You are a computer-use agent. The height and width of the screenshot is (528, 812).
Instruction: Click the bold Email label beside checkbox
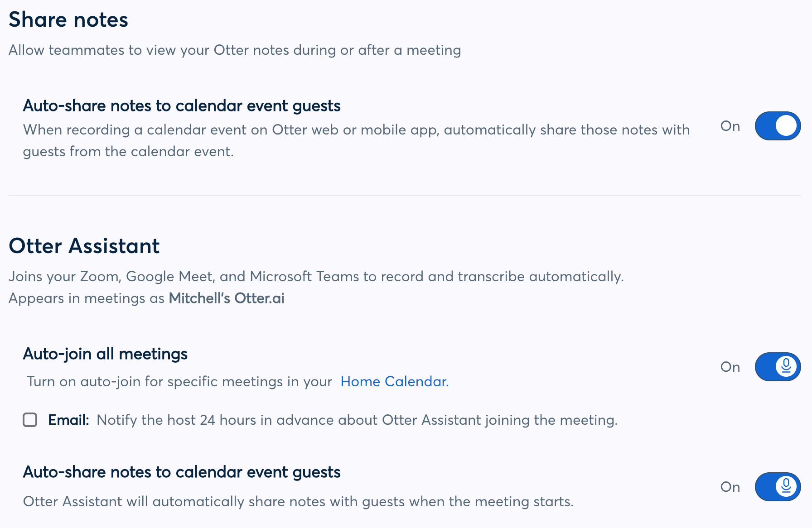[x=68, y=420]
